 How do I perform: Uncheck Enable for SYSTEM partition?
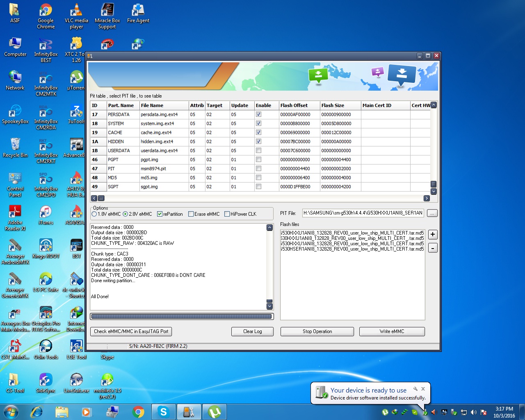(258, 123)
